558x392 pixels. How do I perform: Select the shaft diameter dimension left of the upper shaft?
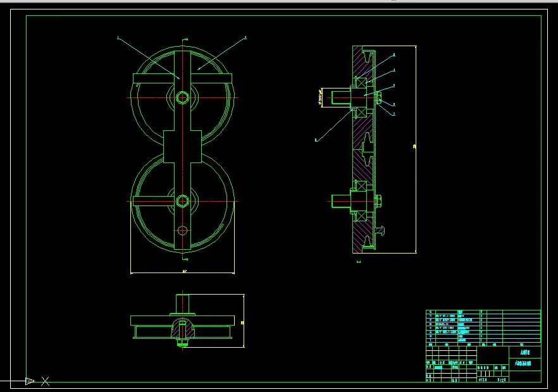[320, 97]
